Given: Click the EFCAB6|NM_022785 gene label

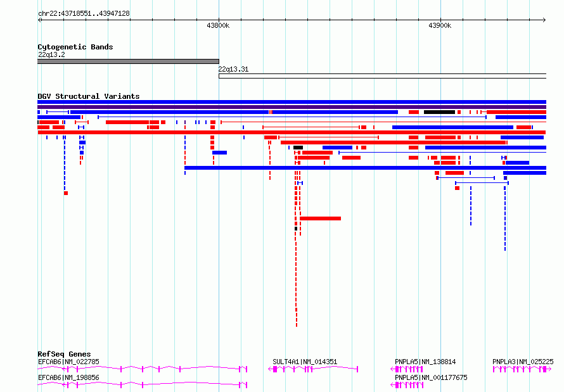Looking at the screenshot, I should click(x=68, y=362).
